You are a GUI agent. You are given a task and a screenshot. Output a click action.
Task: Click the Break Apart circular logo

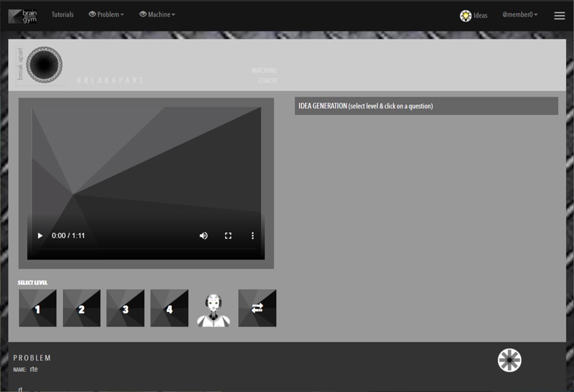[45, 65]
